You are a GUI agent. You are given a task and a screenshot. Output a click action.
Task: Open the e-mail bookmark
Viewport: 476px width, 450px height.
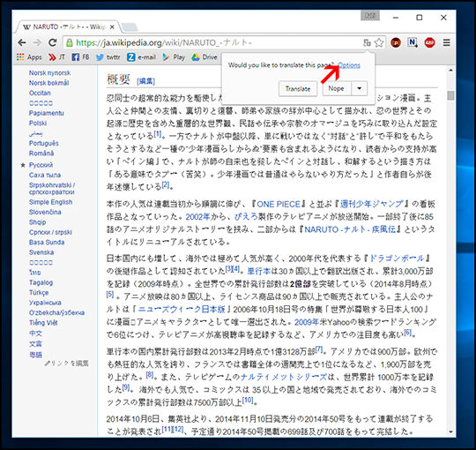pyautogui.click(x=141, y=57)
